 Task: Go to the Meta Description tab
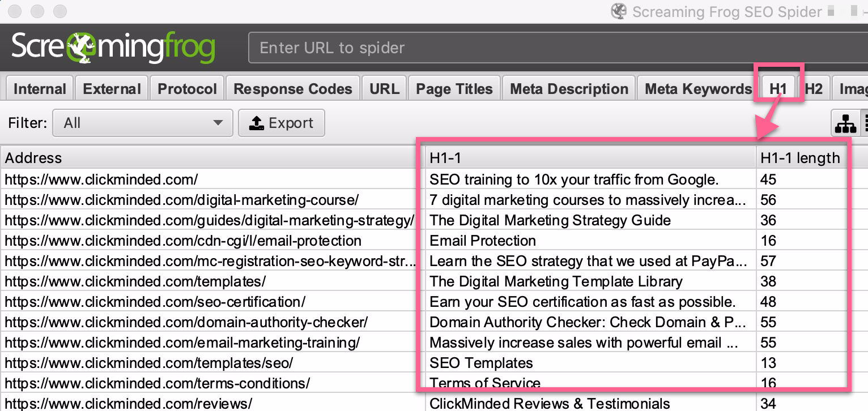click(x=569, y=89)
